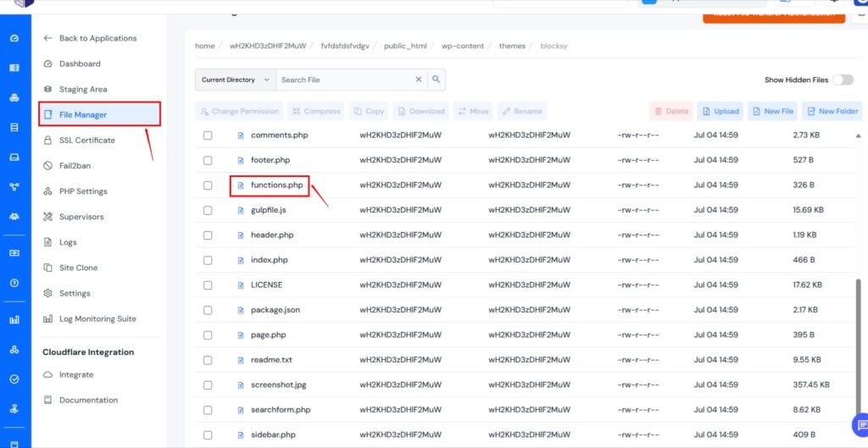Tick the checkbox for the LICENSE file
Screen dimensions: 868x448
click(x=208, y=285)
